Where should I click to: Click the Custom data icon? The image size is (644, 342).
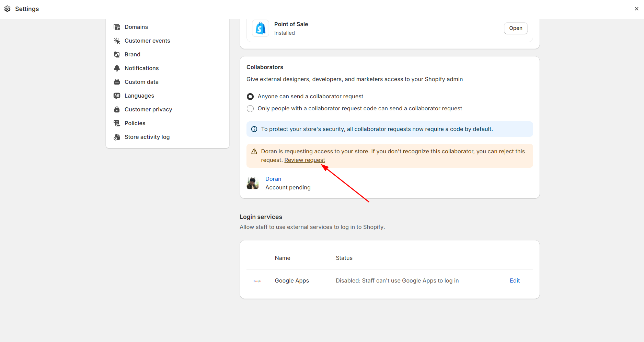117,82
